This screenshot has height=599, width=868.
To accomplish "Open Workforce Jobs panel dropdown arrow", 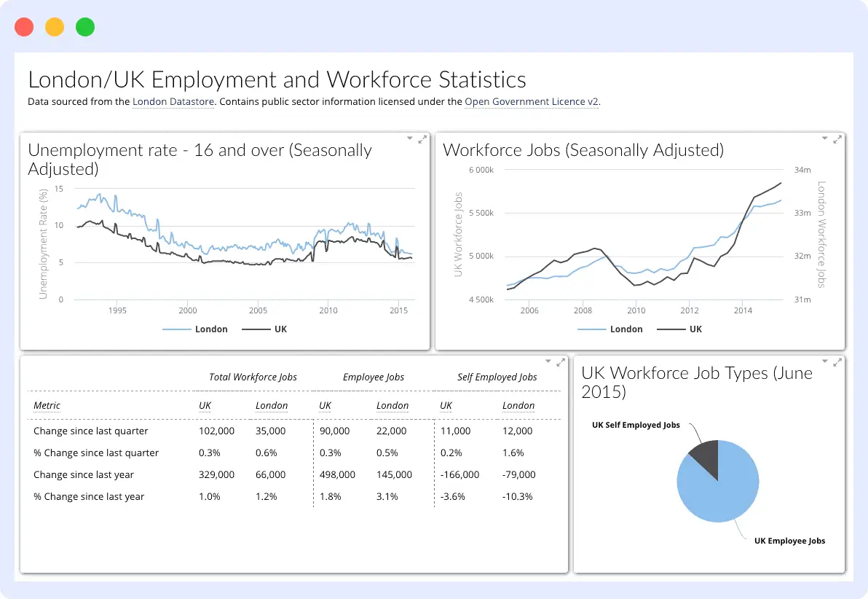I will (x=825, y=138).
